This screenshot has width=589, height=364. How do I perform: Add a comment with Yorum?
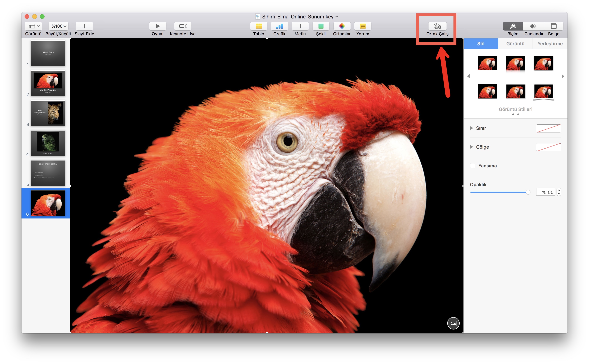tap(362, 26)
